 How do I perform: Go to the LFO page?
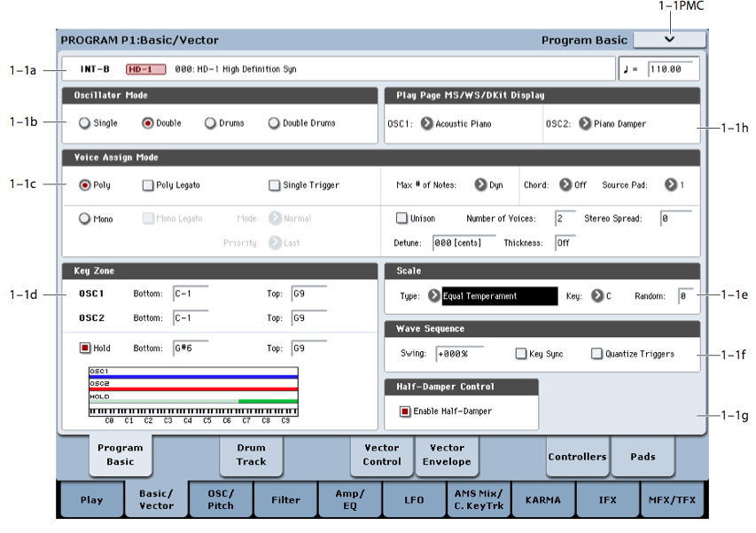[x=414, y=499]
